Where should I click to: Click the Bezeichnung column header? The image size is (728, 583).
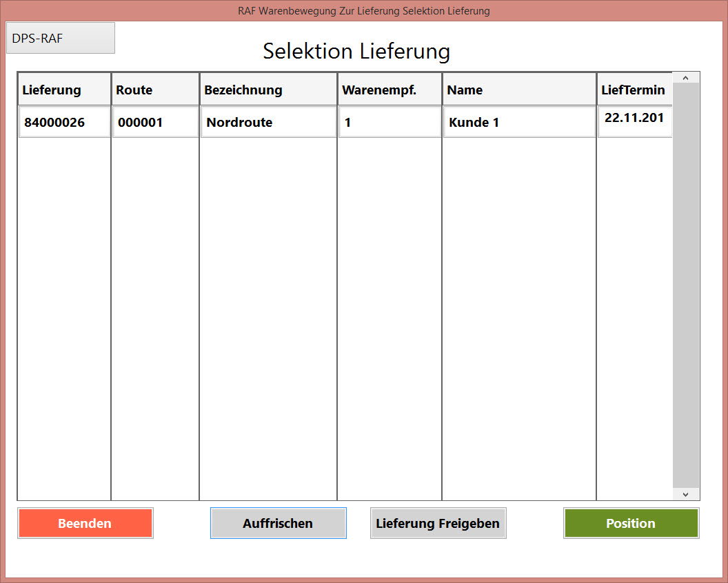coord(268,90)
